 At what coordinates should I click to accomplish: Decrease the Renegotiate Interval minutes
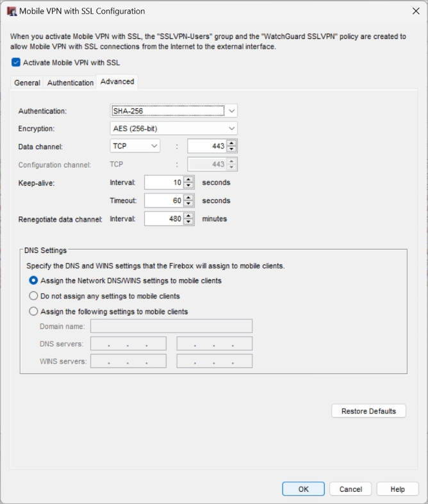click(188, 222)
